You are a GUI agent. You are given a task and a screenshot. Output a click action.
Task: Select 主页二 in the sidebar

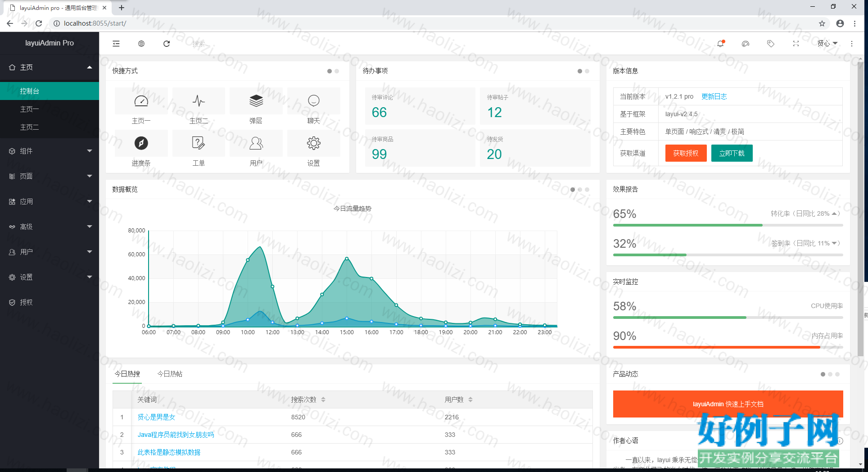point(50,127)
